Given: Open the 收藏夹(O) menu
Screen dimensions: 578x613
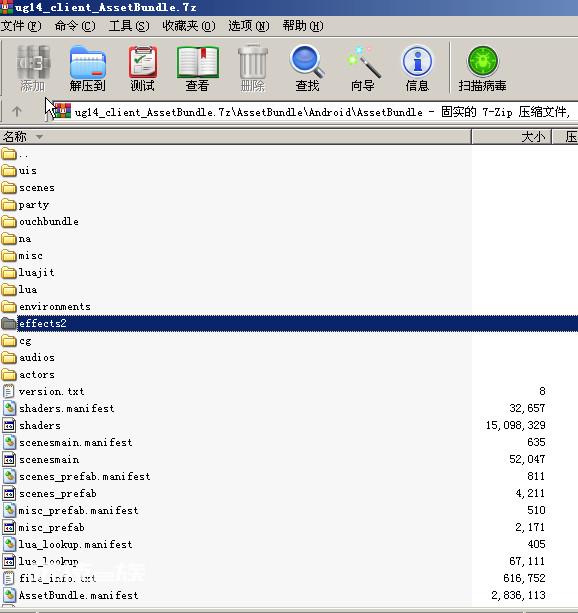Looking at the screenshot, I should 188,26.
